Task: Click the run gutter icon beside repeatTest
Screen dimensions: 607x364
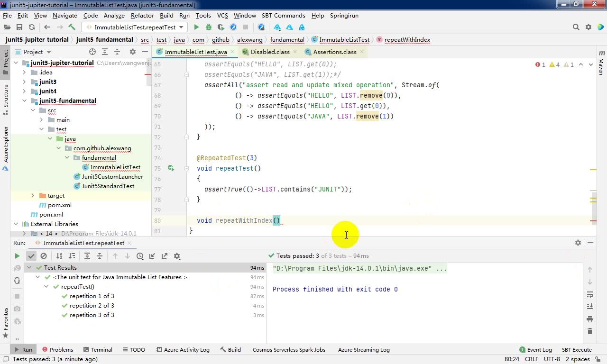Action: [x=171, y=168]
